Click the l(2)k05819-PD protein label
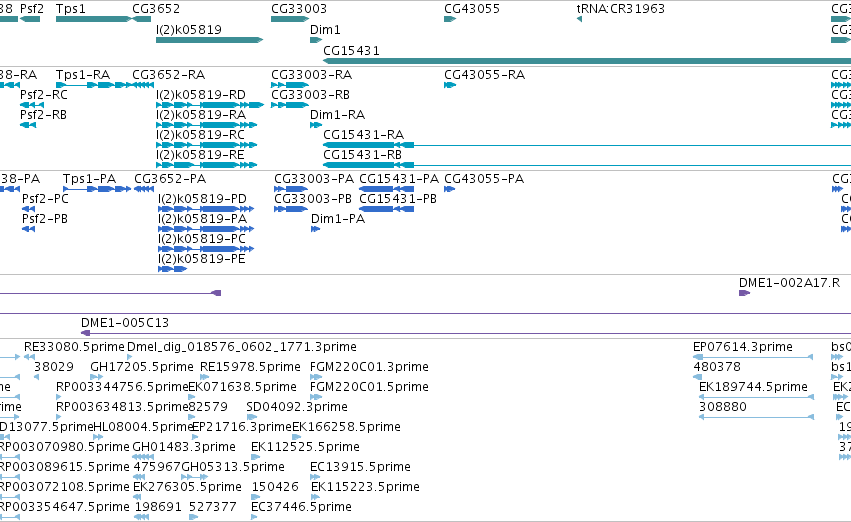 202,199
